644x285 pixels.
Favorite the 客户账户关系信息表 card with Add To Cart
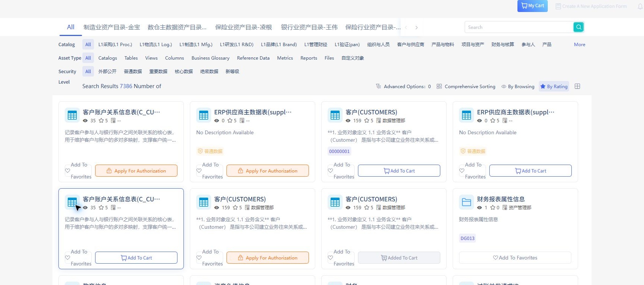tap(78, 258)
